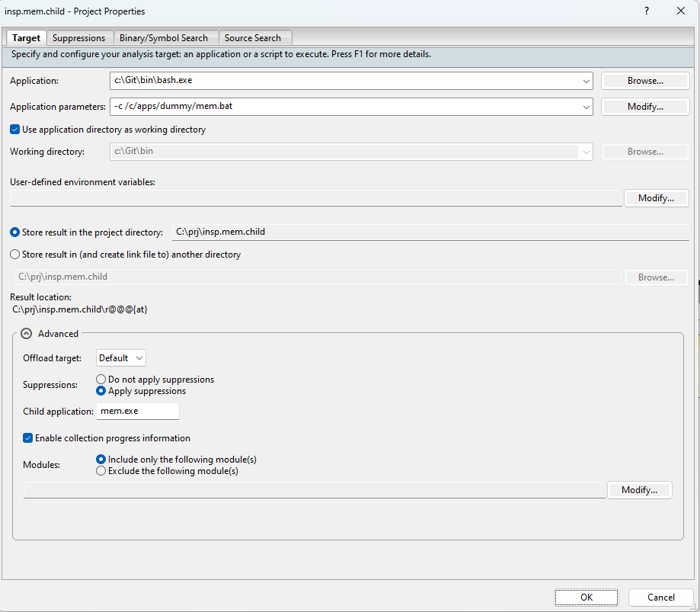Select Apply suppressions option
The width and height of the screenshot is (700, 612).
point(101,391)
